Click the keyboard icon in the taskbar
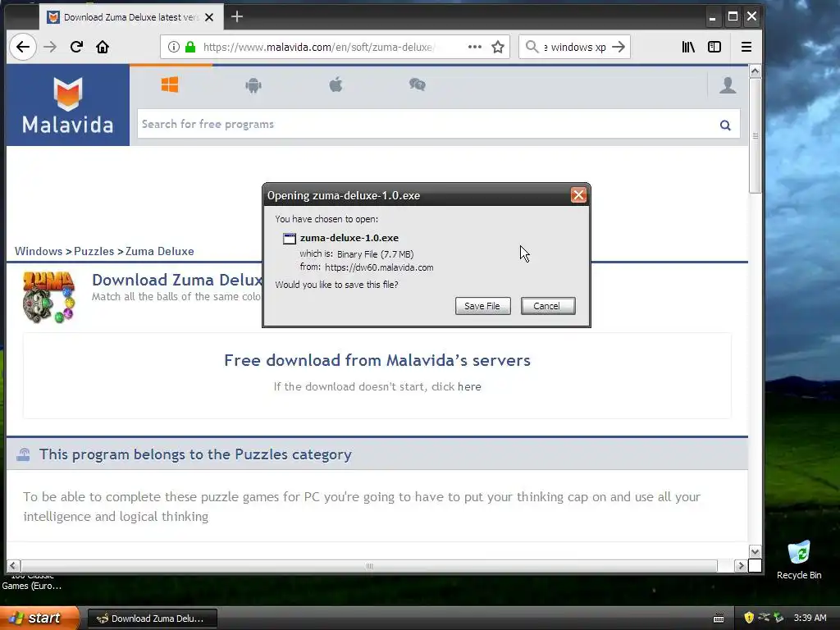 [x=719, y=619]
